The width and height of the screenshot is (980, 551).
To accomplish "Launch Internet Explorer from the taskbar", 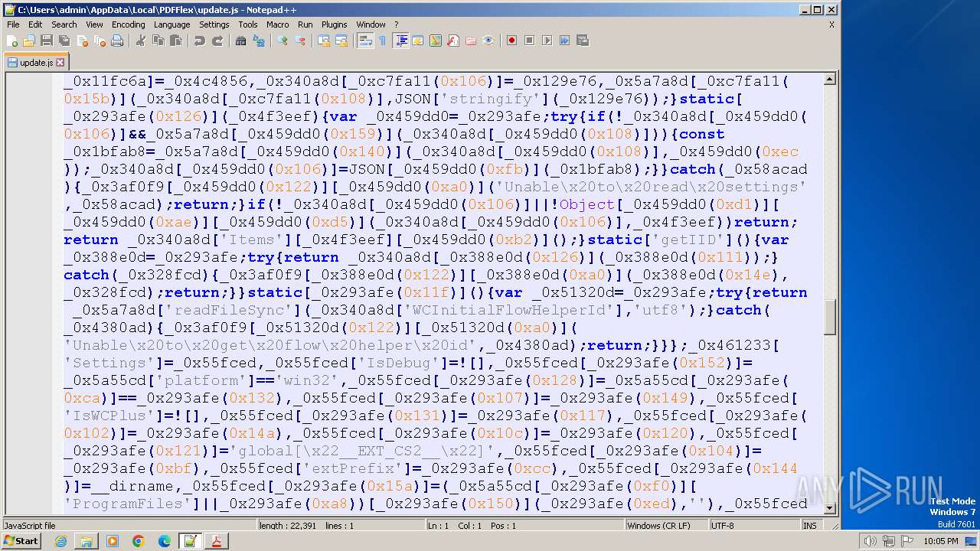I will pyautogui.click(x=60, y=541).
